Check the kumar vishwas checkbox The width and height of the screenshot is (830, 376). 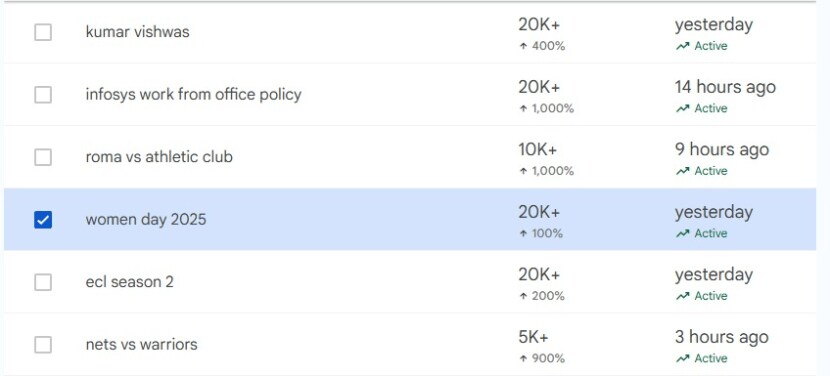43,32
